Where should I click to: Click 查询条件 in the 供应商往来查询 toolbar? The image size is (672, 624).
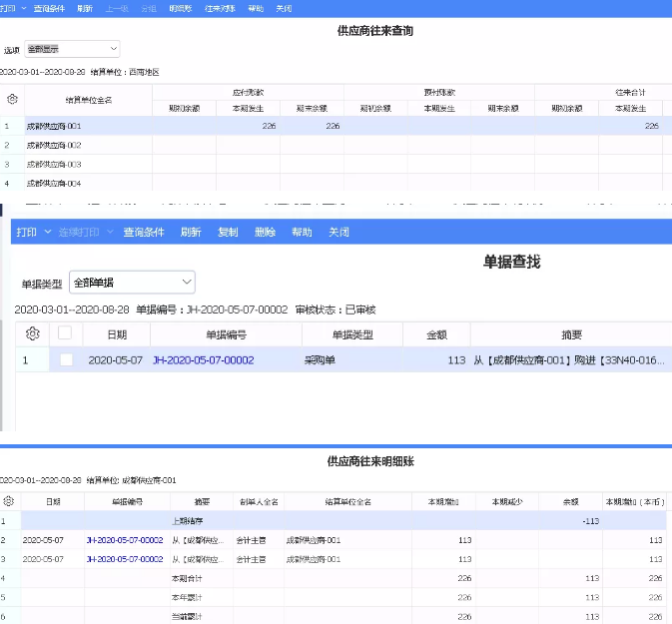49,8
